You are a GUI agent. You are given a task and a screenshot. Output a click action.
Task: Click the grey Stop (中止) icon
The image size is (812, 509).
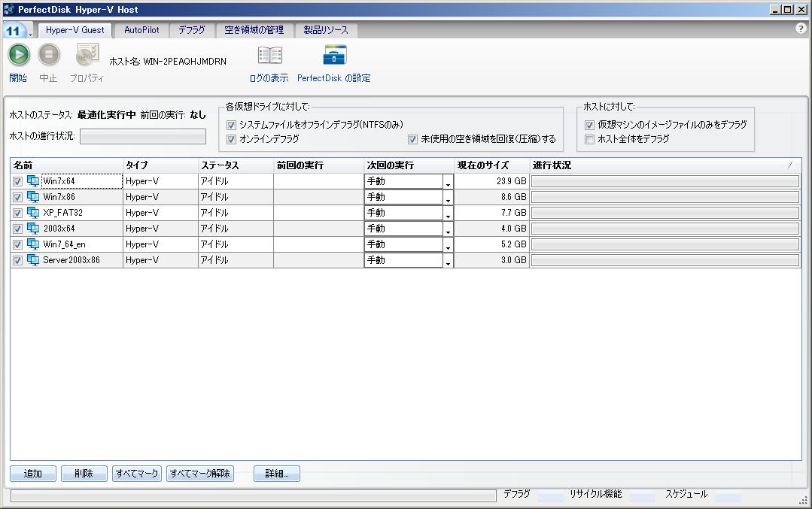click(49, 54)
